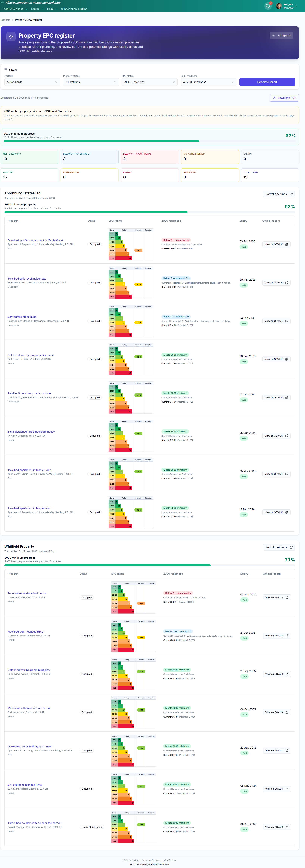Click the logo icon beside the tagline
The image size is (305, 868).
[2, 3]
